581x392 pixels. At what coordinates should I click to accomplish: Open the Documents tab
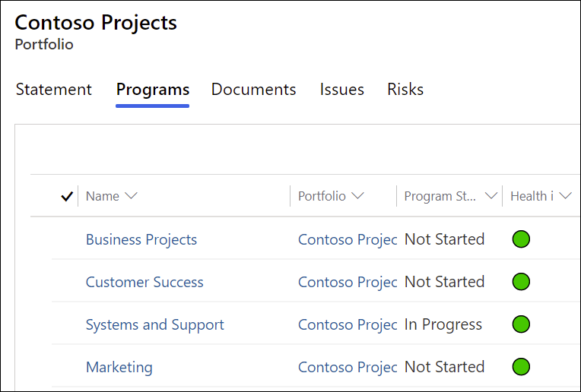253,90
